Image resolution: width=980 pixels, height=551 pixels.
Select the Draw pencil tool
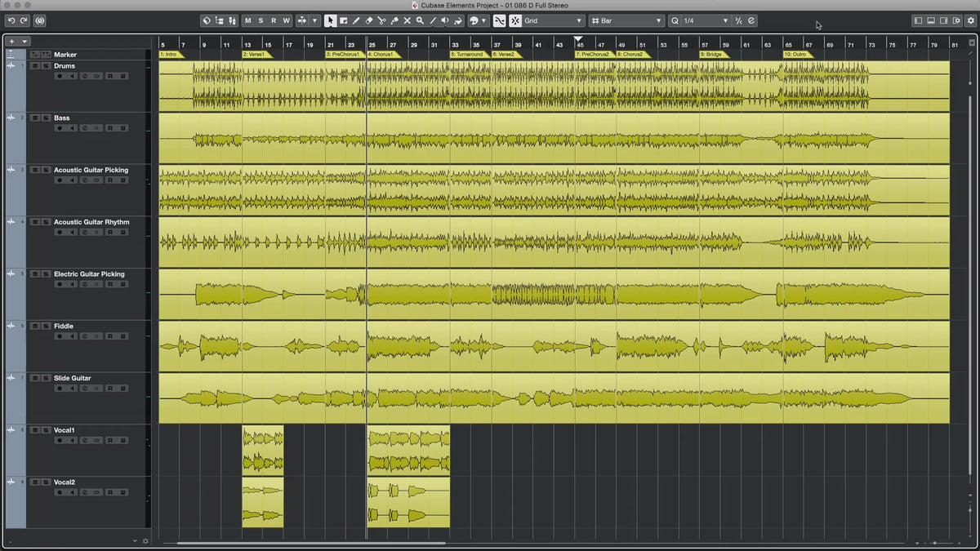click(x=356, y=20)
